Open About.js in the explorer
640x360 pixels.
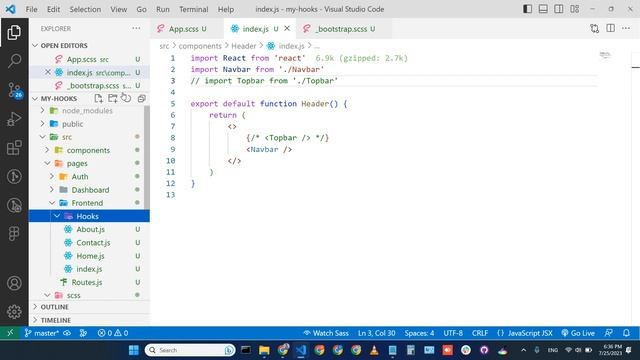tap(90, 229)
